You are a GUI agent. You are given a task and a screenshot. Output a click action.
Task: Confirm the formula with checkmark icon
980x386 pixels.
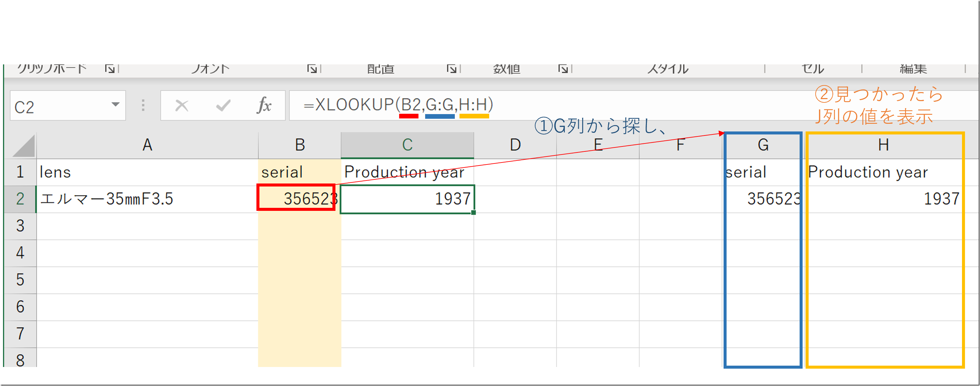pyautogui.click(x=223, y=105)
